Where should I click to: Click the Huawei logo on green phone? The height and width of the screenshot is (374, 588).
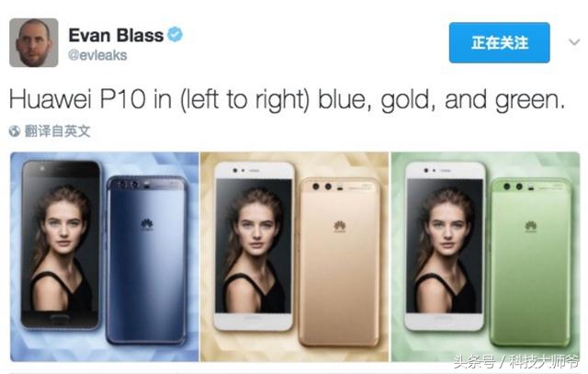(531, 226)
